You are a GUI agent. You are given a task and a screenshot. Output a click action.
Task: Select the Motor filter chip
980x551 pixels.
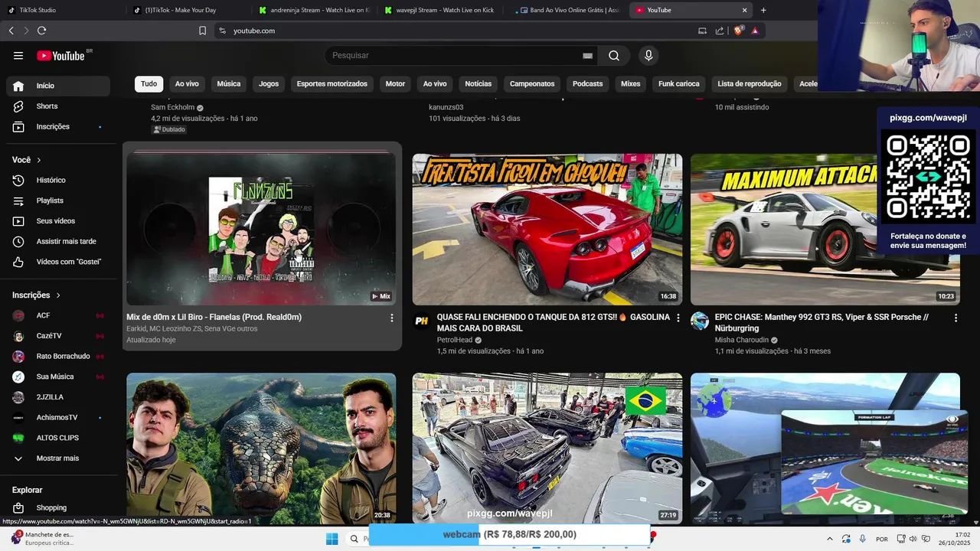[395, 84]
